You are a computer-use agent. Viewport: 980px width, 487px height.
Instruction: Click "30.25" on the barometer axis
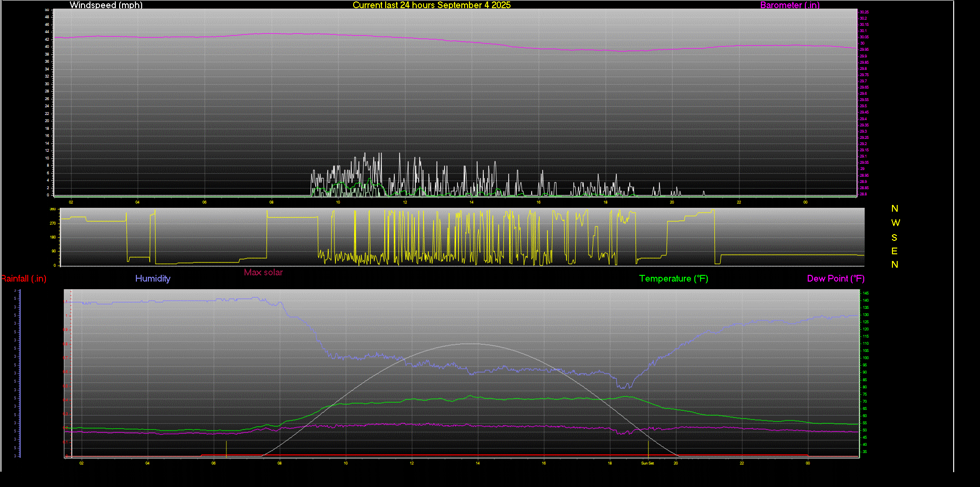(864, 12)
